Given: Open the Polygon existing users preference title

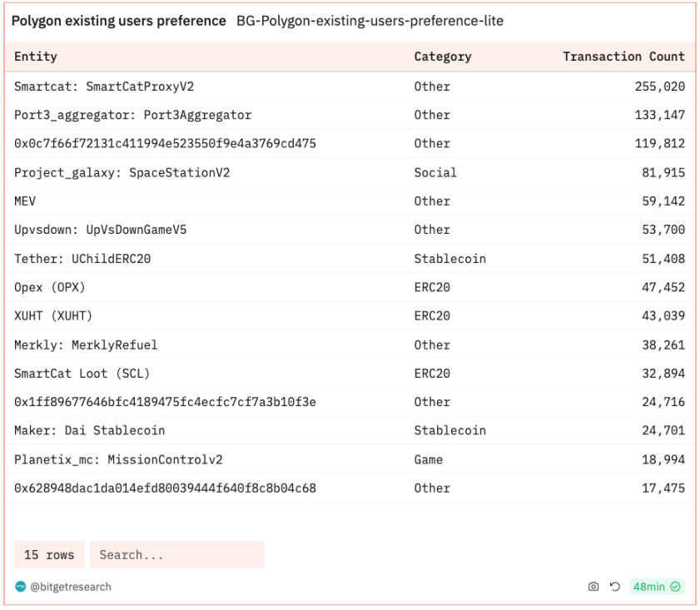Looking at the screenshot, I should click(118, 21).
